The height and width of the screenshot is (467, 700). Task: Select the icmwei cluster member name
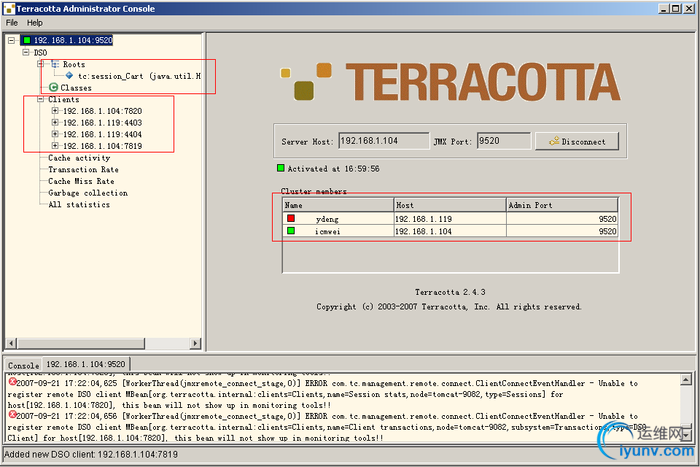coord(327,231)
